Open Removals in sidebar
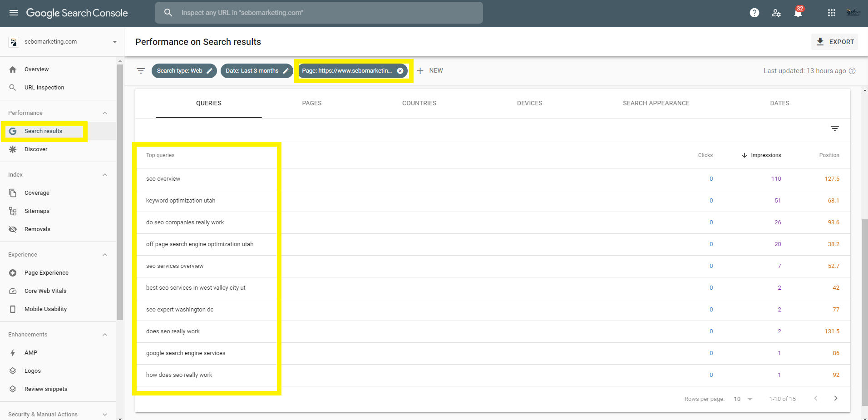Viewport: 868px width, 420px height. [58, 229]
